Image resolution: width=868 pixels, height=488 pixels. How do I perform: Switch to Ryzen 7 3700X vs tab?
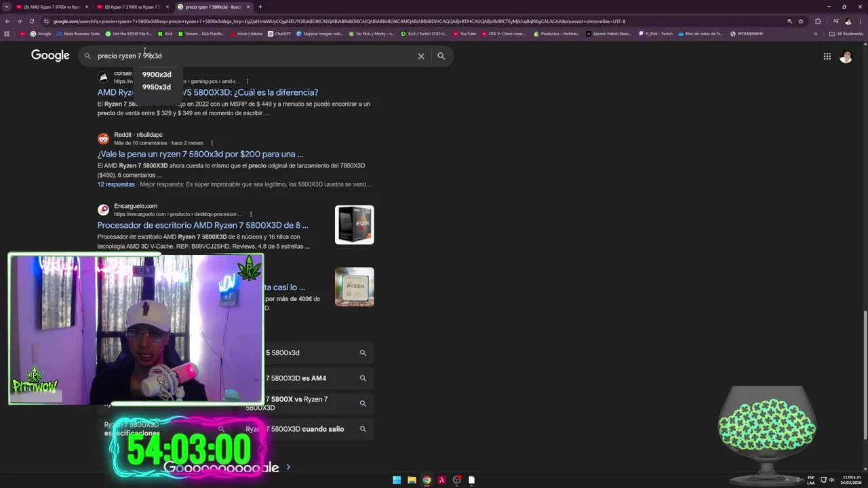click(x=132, y=7)
